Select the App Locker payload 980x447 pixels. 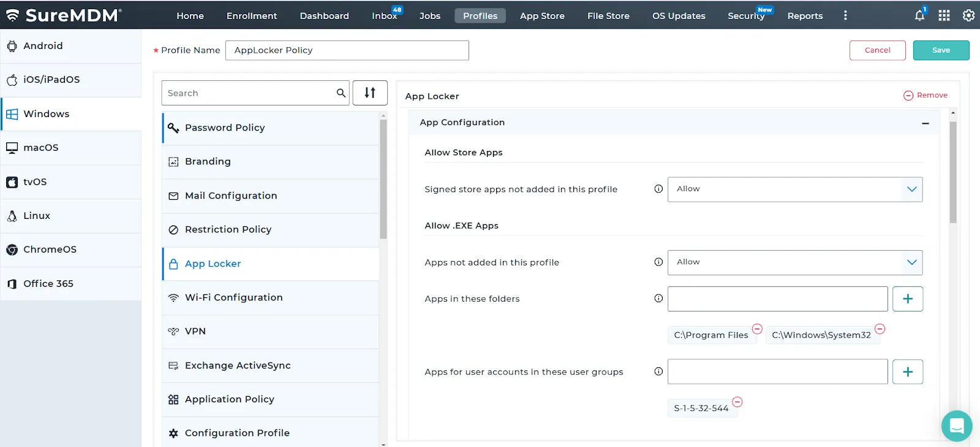click(x=271, y=264)
